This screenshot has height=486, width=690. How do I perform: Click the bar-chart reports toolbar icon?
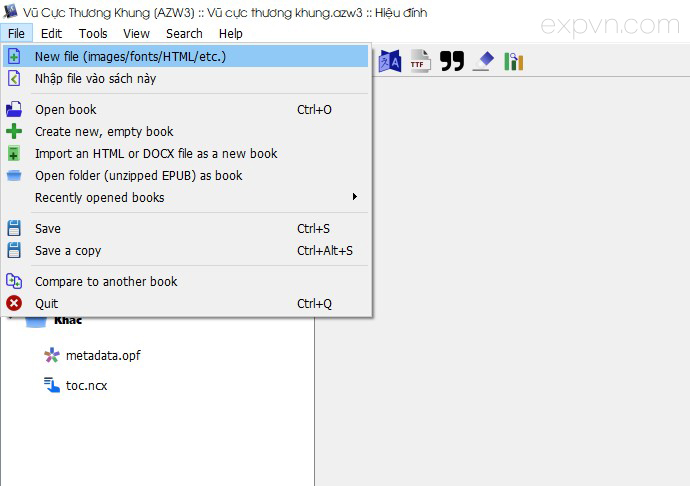click(x=514, y=62)
